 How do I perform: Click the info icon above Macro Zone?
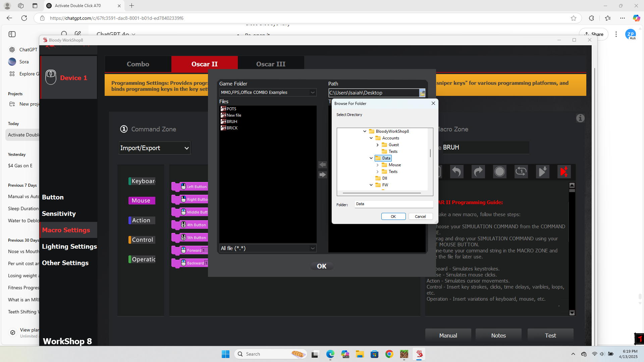coord(580,118)
